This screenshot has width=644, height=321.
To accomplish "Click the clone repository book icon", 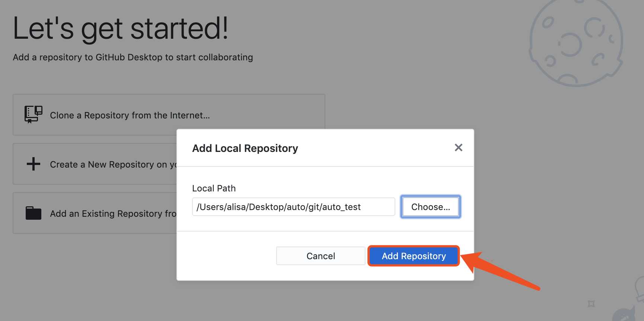I will [x=34, y=115].
